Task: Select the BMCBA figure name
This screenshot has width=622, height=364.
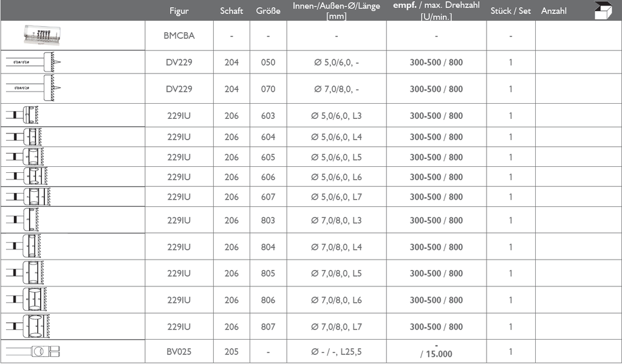Action: (x=179, y=36)
